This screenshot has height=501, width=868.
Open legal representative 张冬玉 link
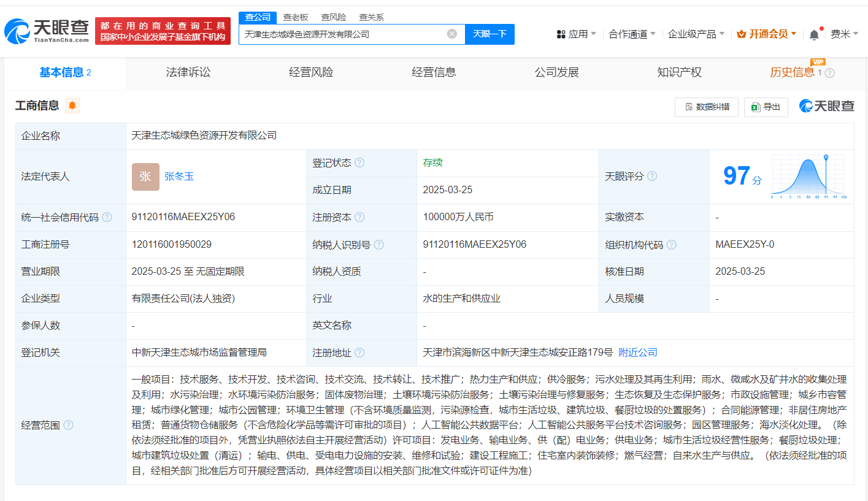click(x=179, y=177)
